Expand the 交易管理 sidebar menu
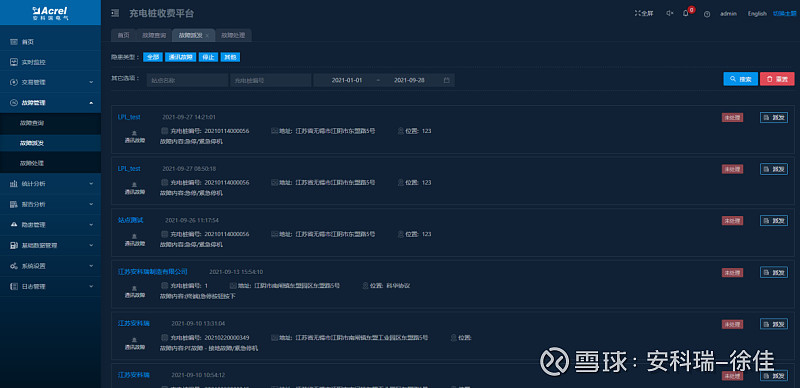The image size is (800, 388). pyautogui.click(x=91, y=82)
